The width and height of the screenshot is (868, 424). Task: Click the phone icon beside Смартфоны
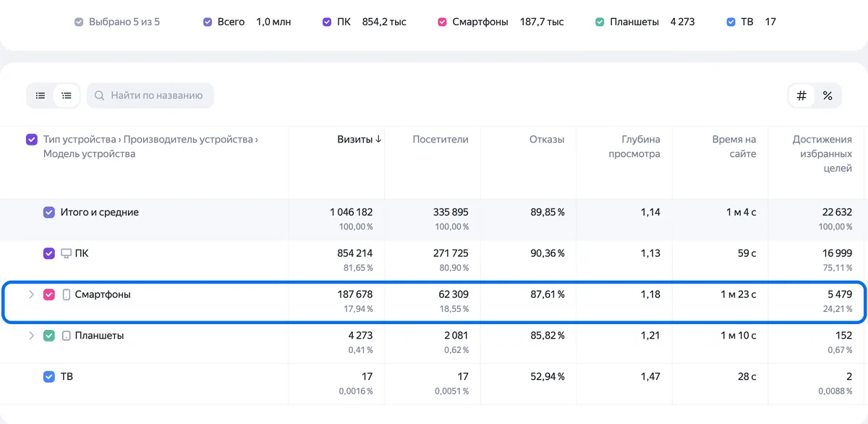(x=66, y=294)
